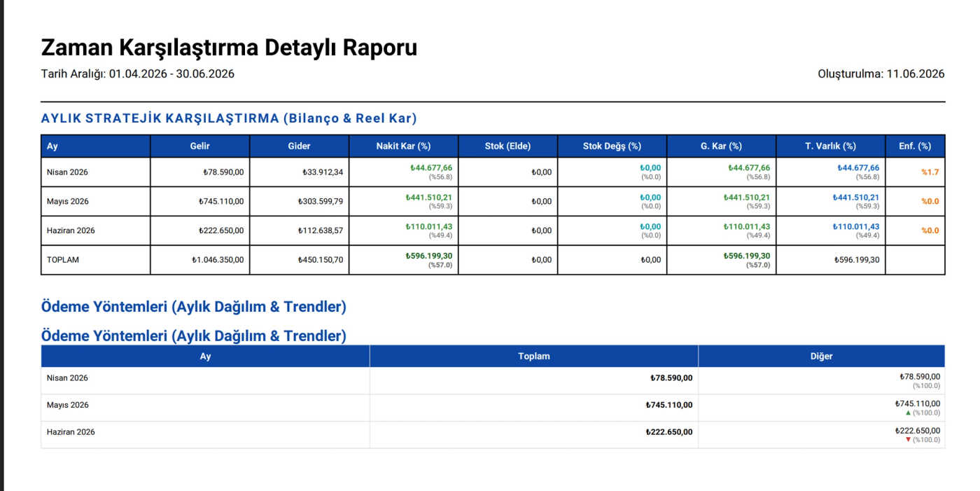Click the orange %1.7 inflation value
This screenshot has width=980, height=491.
930,172
